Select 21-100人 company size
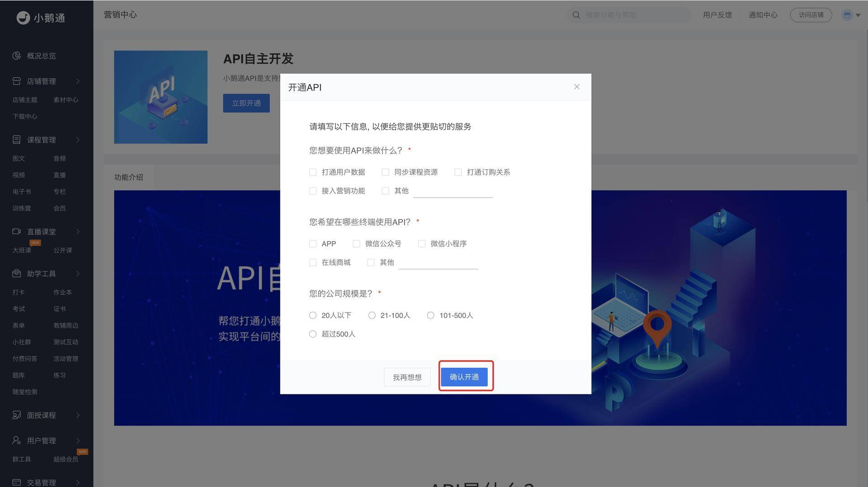The width and height of the screenshot is (868, 487). click(372, 315)
